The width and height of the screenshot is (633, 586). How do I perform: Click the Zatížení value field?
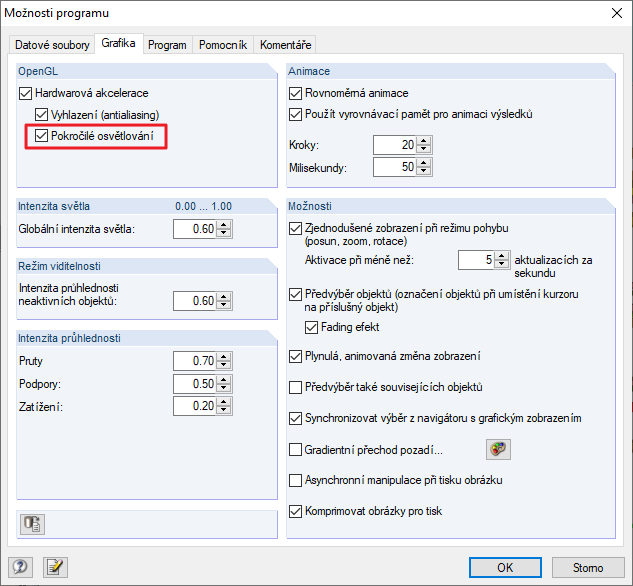point(195,406)
